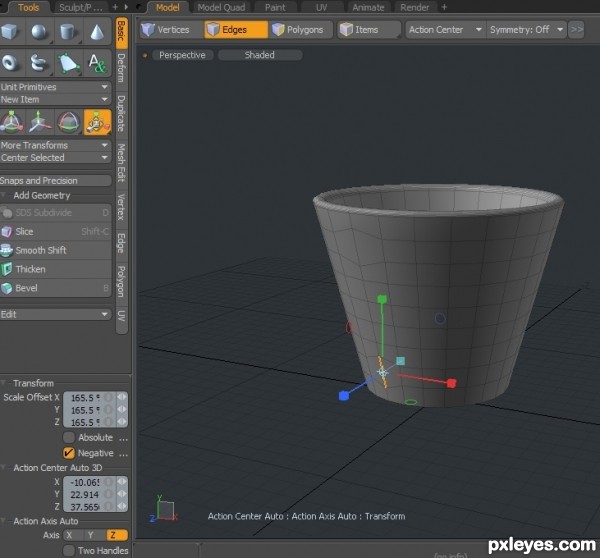The height and width of the screenshot is (558, 600).
Task: Activate the Rotate tool icon
Action: (x=68, y=122)
